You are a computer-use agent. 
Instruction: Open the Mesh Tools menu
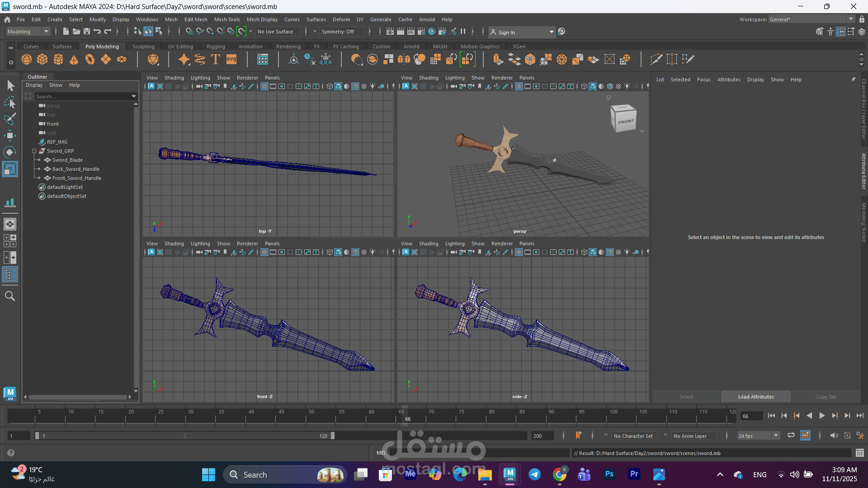click(x=227, y=19)
